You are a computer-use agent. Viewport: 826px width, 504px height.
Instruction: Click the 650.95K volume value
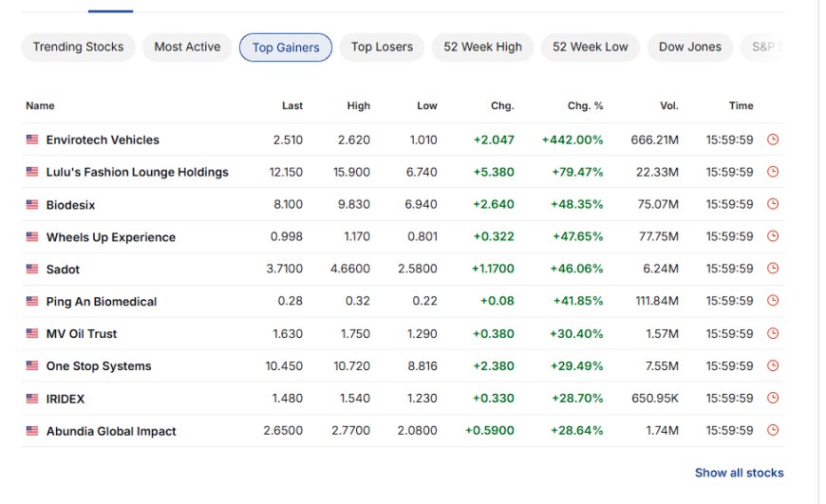[655, 399]
